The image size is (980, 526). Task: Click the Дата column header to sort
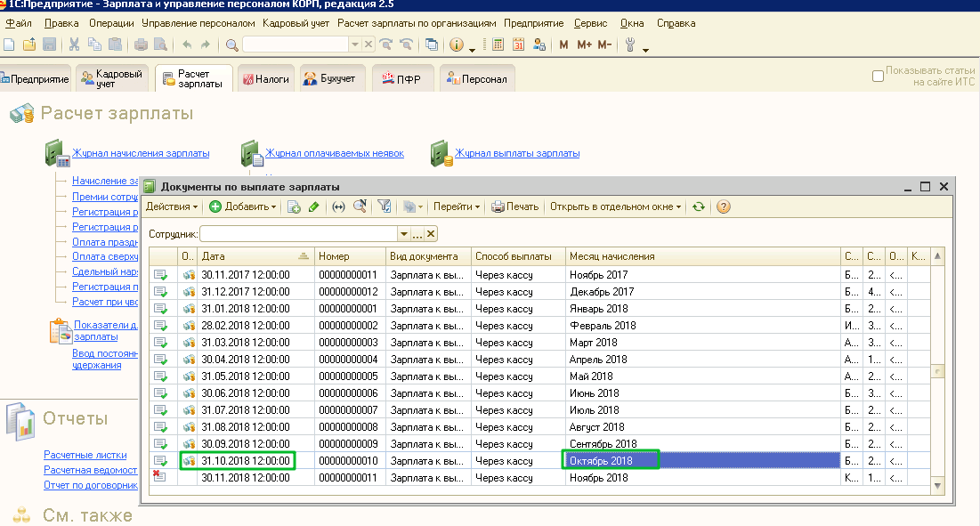tap(255, 256)
